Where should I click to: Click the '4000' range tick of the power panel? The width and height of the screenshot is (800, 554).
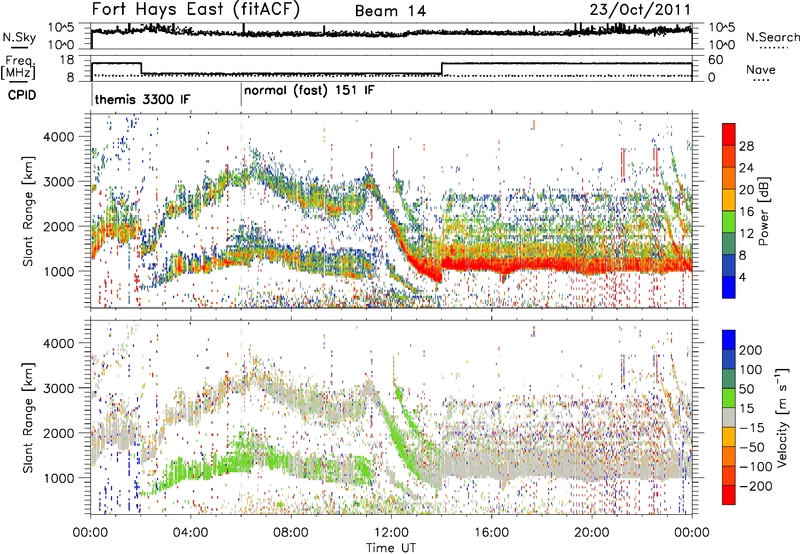click(59, 137)
